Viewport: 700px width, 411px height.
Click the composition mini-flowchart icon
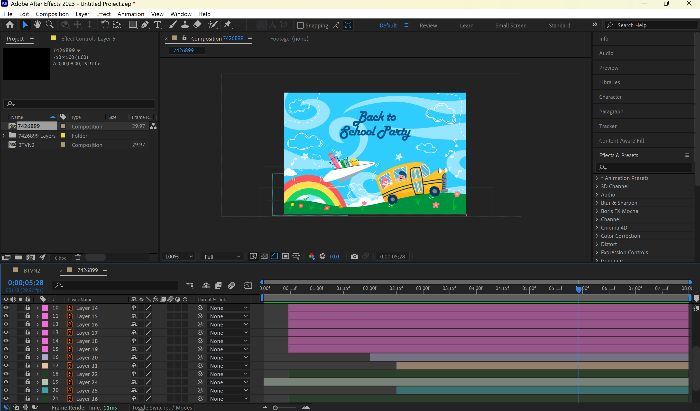190,286
